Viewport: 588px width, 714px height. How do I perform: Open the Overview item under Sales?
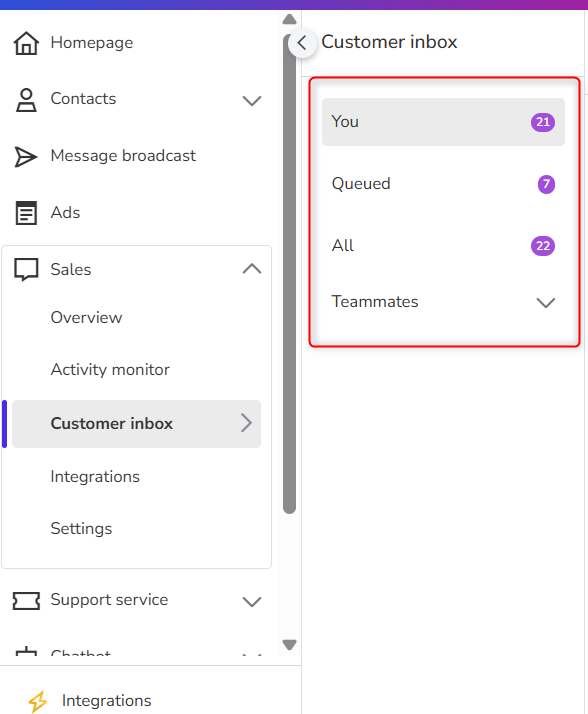(87, 317)
